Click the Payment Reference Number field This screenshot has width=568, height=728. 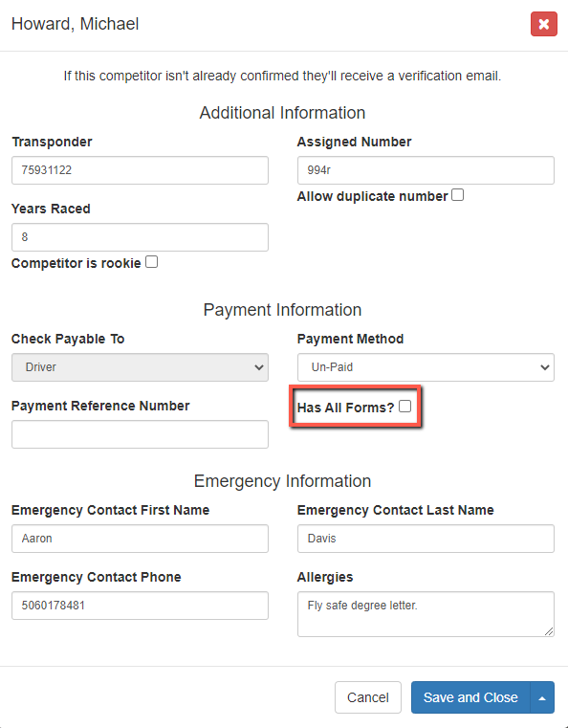point(141,434)
